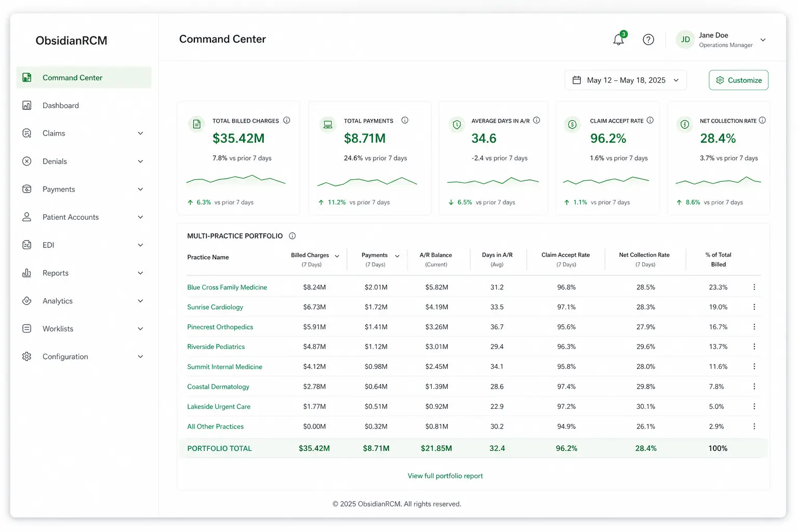Click the Total Payments card icon
Screen dimensions: 798x532
point(328,124)
